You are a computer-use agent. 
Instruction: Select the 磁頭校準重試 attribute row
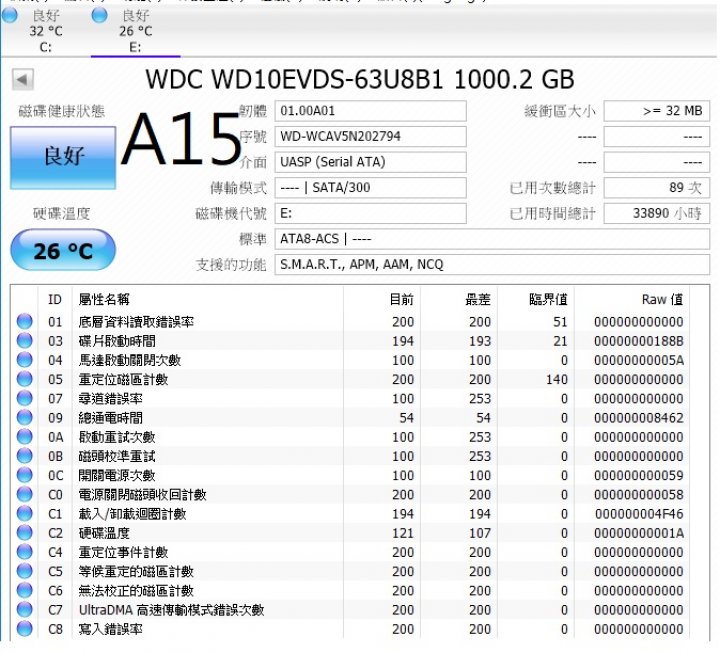(350, 456)
